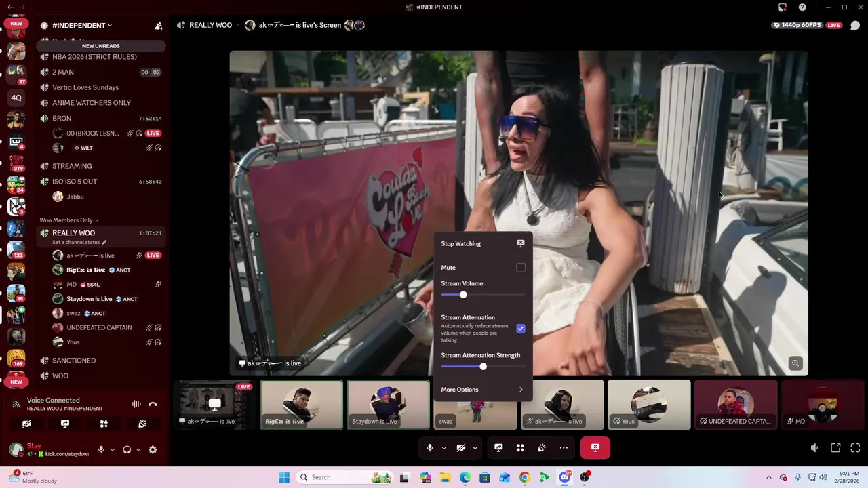Open the Inbox icon in the title bar
Screen dimensions: 868x488
tap(783, 7)
